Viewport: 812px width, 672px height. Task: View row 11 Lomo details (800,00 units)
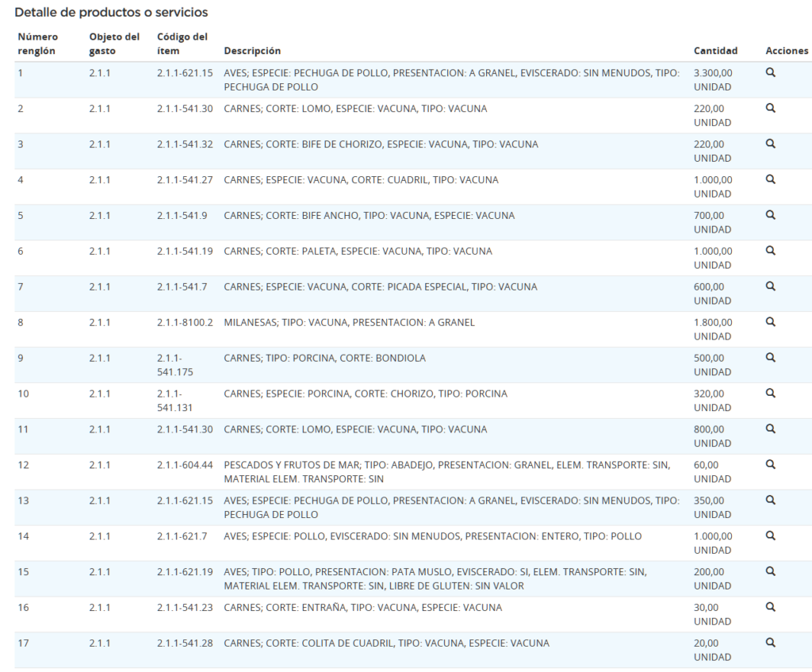pyautogui.click(x=769, y=429)
